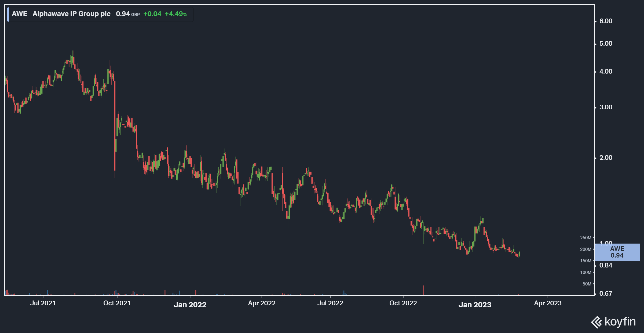Image resolution: width=644 pixels, height=333 pixels.
Task: Click the 6.00 price axis label
Action: tap(606, 21)
